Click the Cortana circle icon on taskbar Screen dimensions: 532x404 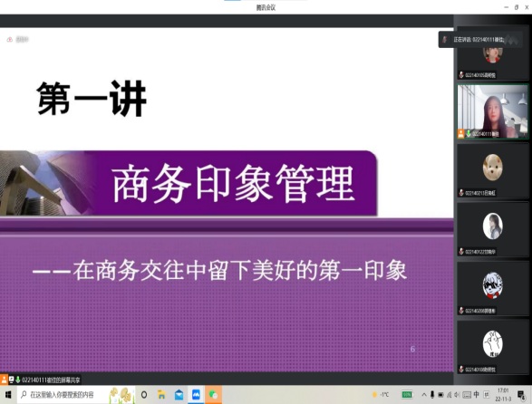[144, 395]
